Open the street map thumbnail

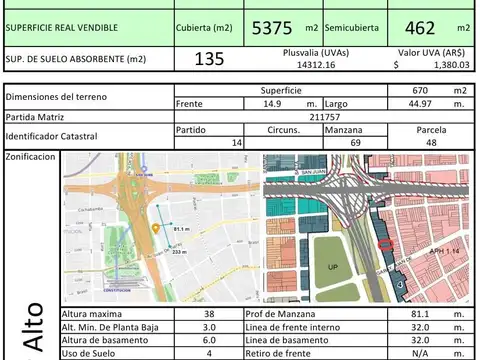[162, 227]
